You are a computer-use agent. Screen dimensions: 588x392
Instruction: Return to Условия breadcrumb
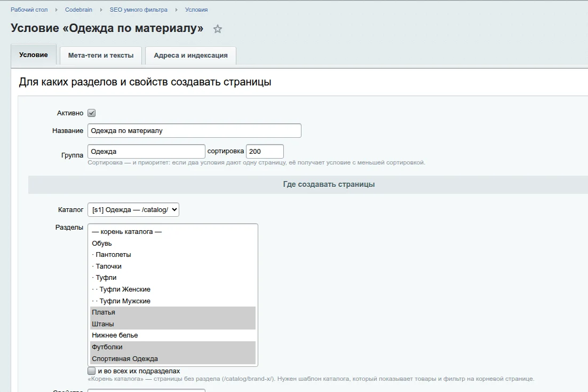(x=196, y=10)
